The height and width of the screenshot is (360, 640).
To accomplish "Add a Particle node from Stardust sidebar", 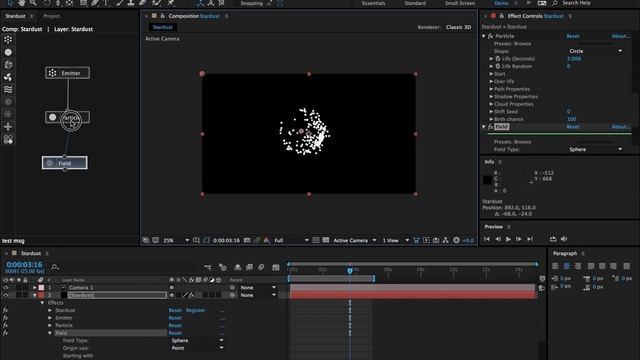I will click(x=8, y=52).
